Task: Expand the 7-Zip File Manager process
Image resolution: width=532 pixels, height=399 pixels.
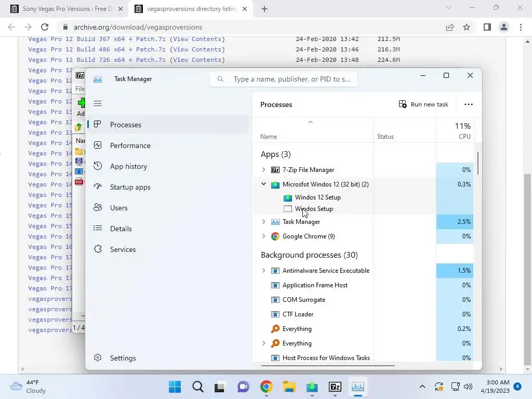Action: 263,170
